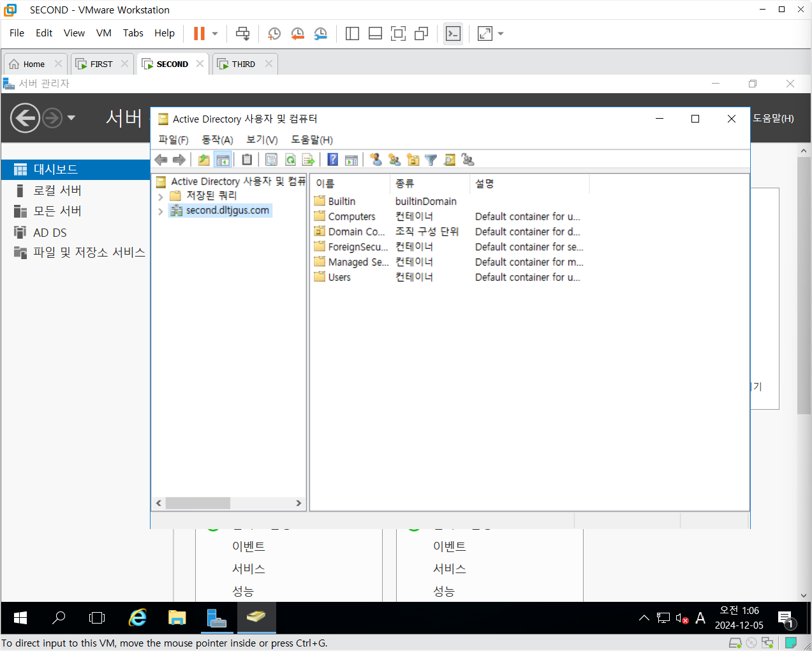Create a new user with the single-person icon
Viewport: 812px width, 651px height.
pyautogui.click(x=376, y=160)
